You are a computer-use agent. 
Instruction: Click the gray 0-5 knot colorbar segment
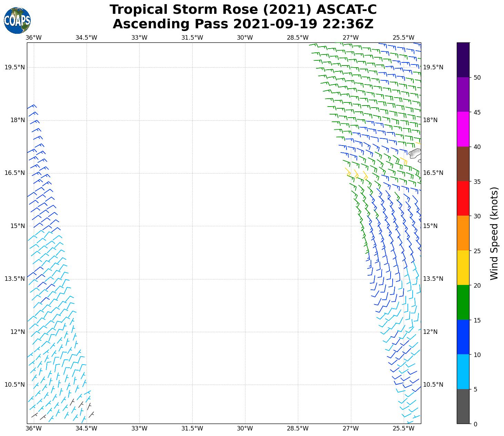[x=463, y=406]
